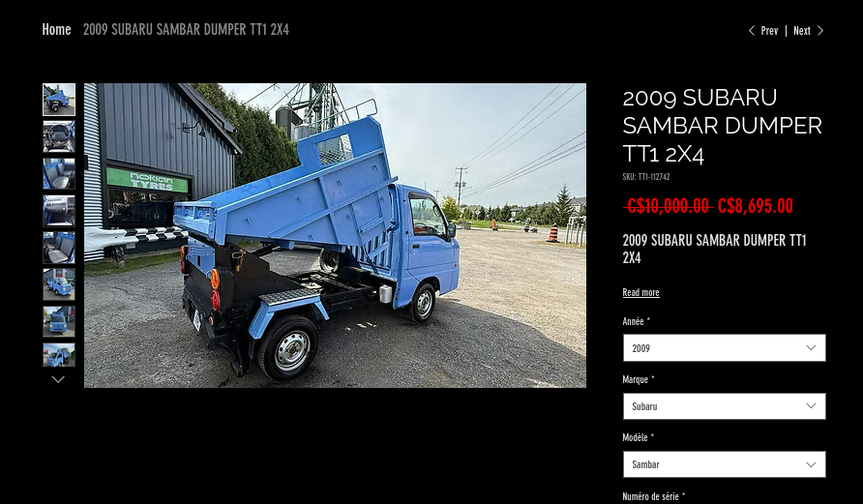This screenshot has width=863, height=504.
Task: Go to the Prev product
Action: click(x=762, y=31)
